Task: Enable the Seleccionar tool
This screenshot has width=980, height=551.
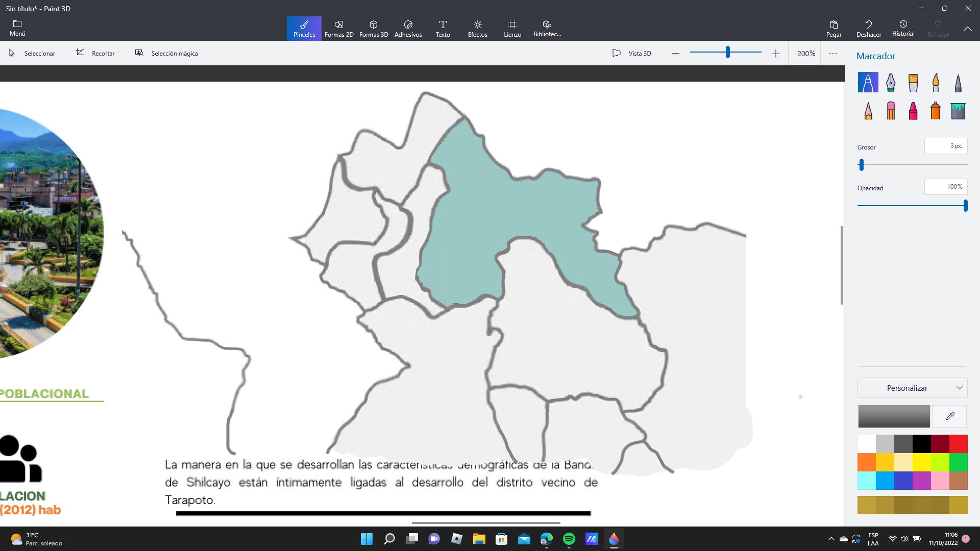Action: (x=32, y=53)
